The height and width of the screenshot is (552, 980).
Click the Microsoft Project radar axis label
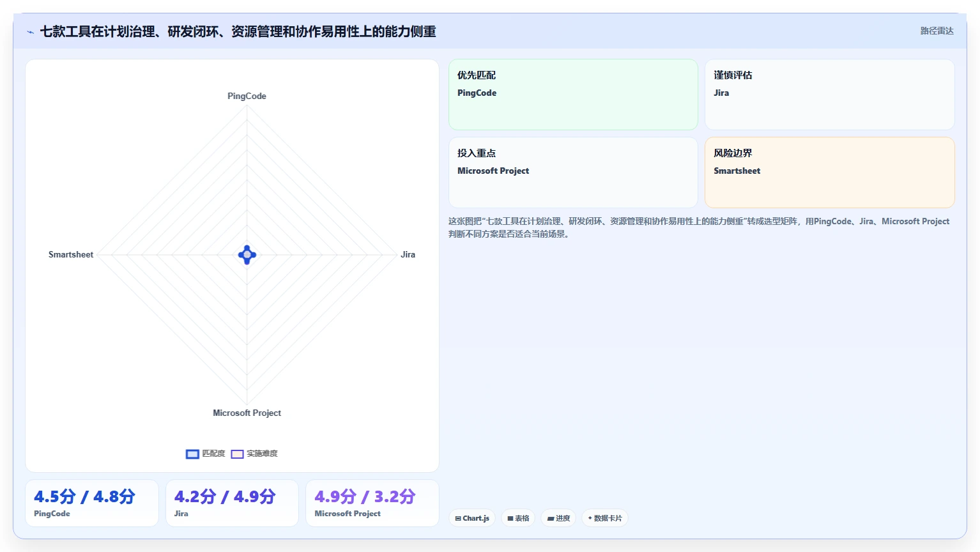click(x=247, y=413)
